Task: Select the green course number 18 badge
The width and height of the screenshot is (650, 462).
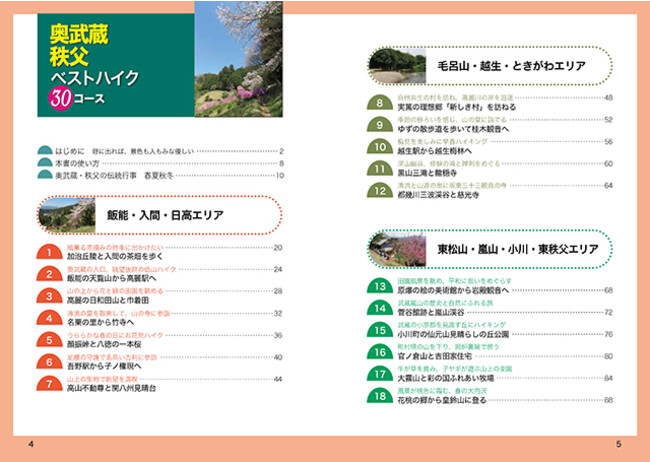Action: coord(379,398)
